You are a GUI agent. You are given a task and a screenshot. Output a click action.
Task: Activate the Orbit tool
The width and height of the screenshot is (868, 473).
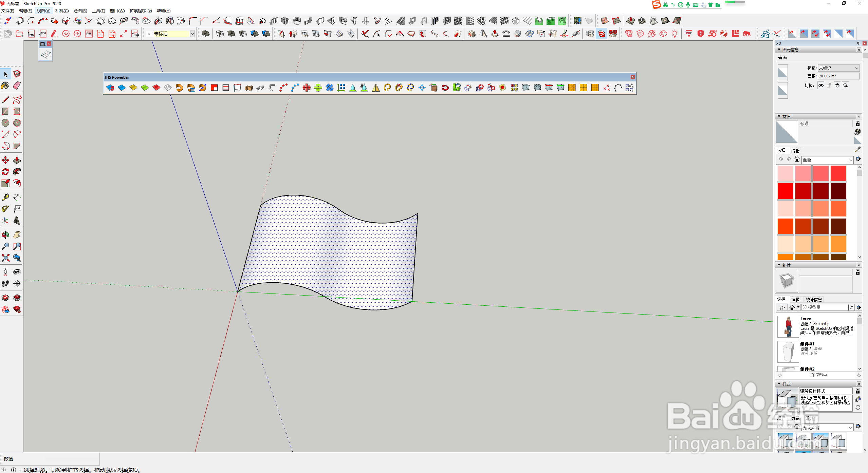pos(5,235)
